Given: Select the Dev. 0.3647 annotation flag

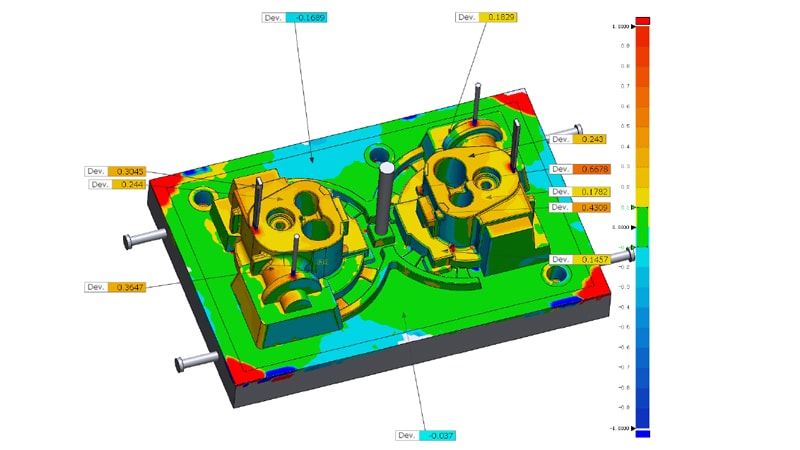Looking at the screenshot, I should click(116, 287).
